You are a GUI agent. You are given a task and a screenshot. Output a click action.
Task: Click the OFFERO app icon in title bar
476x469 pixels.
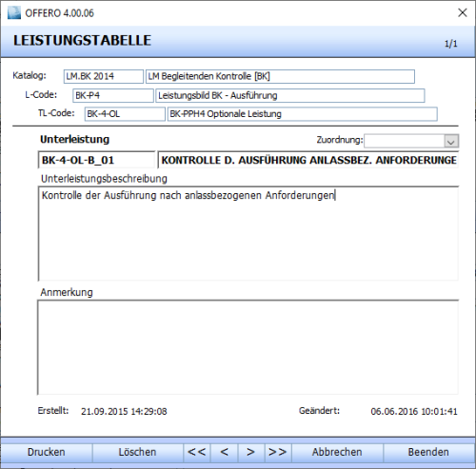tap(14, 12)
